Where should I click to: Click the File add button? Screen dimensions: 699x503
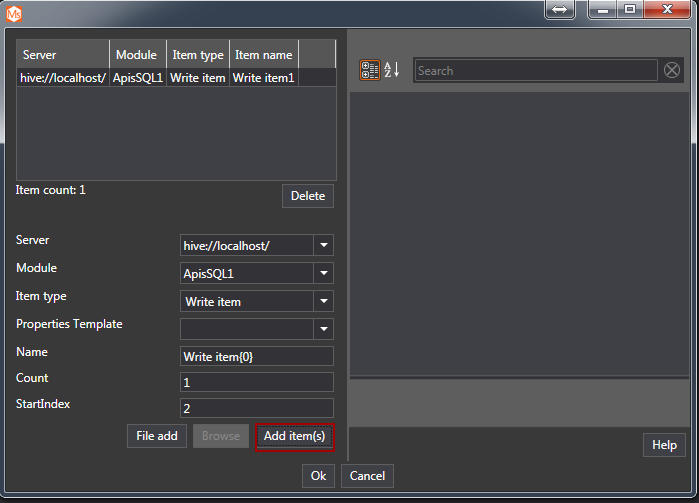pyautogui.click(x=157, y=436)
